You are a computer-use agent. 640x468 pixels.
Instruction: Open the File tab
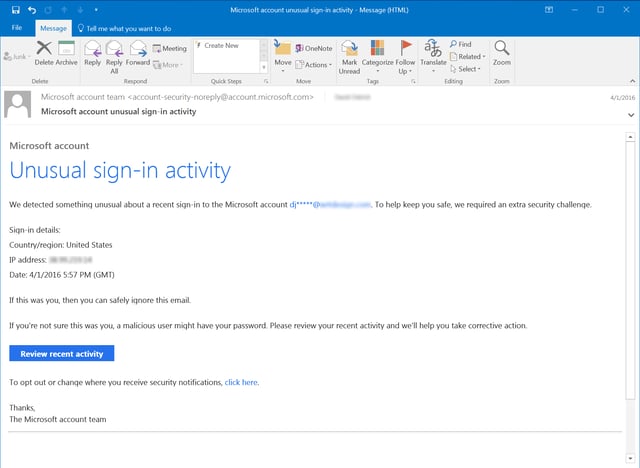click(x=18, y=28)
